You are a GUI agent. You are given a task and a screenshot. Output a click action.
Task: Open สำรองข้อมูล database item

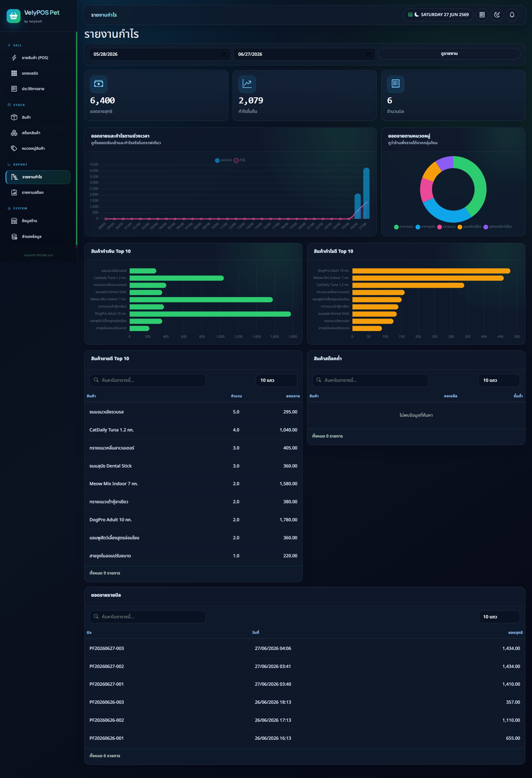click(x=38, y=237)
